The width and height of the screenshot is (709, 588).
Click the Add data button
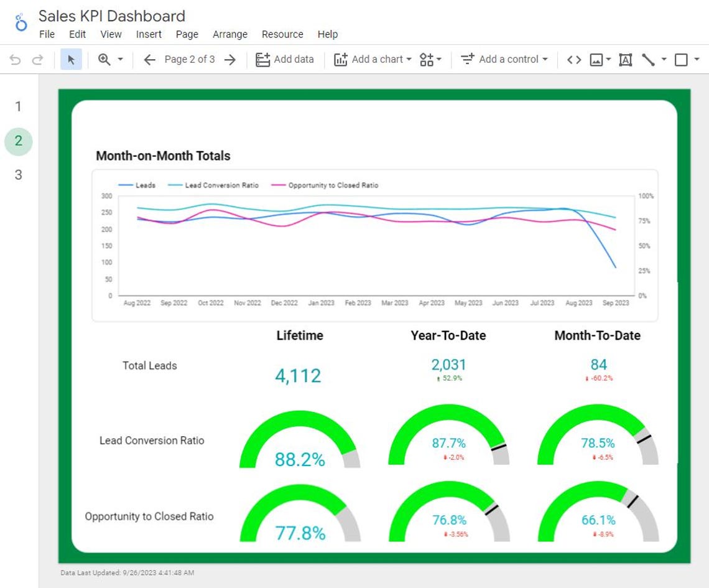(285, 59)
